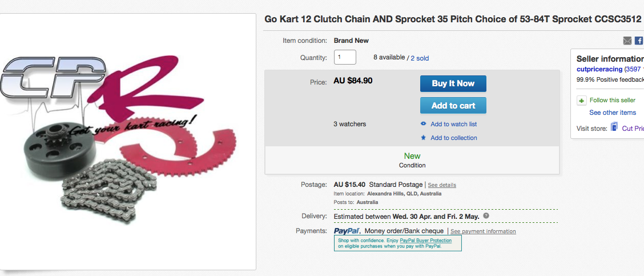Click the delivery estimate help question icon
Image resolution: width=644 pixels, height=276 pixels.
coord(486,216)
